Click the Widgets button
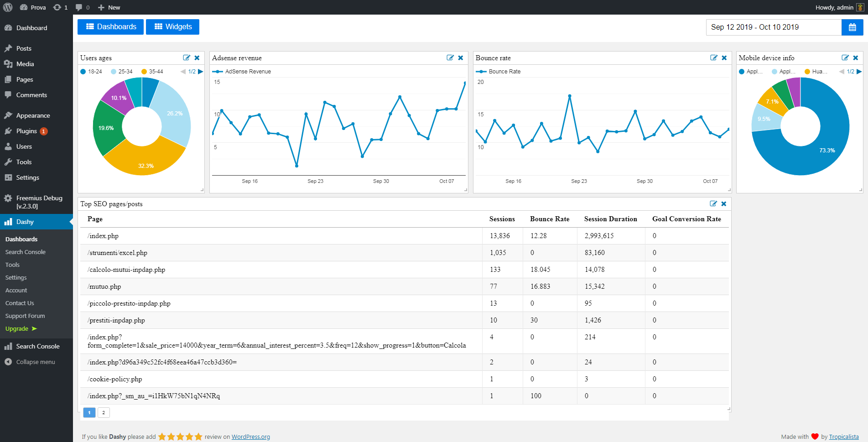 [x=172, y=27]
